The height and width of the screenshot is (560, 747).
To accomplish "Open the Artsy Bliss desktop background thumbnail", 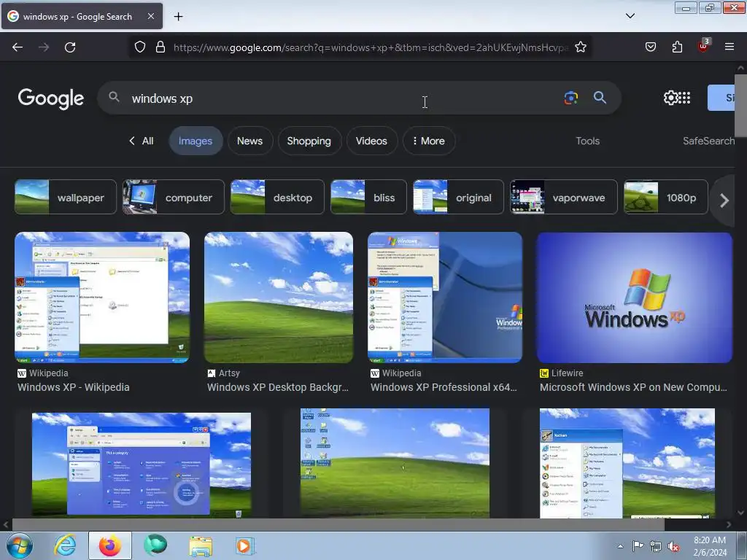I will (279, 297).
